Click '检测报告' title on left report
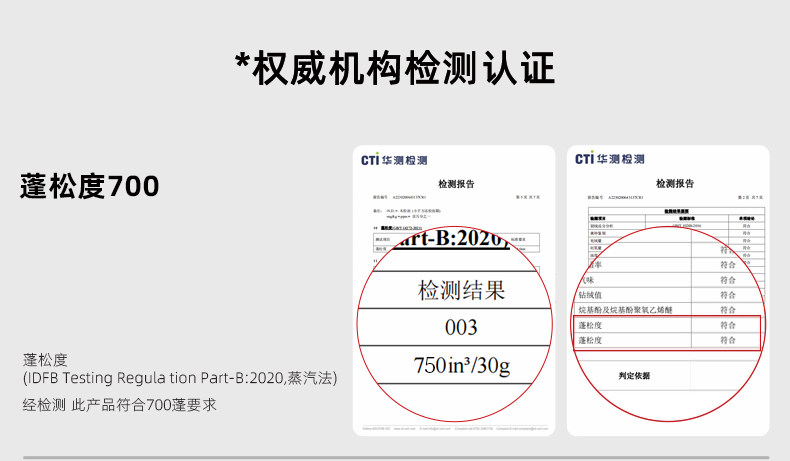This screenshot has height=461, width=790. [456, 184]
